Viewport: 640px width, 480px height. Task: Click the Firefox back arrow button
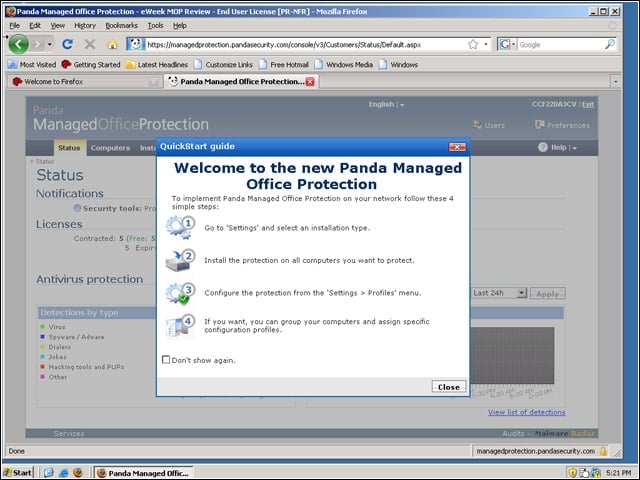(19, 44)
